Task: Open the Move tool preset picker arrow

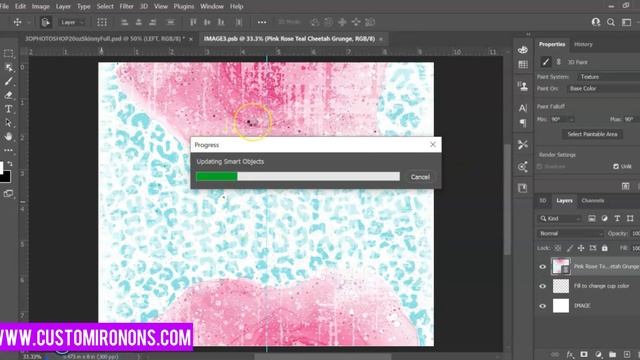Action: pos(29,22)
